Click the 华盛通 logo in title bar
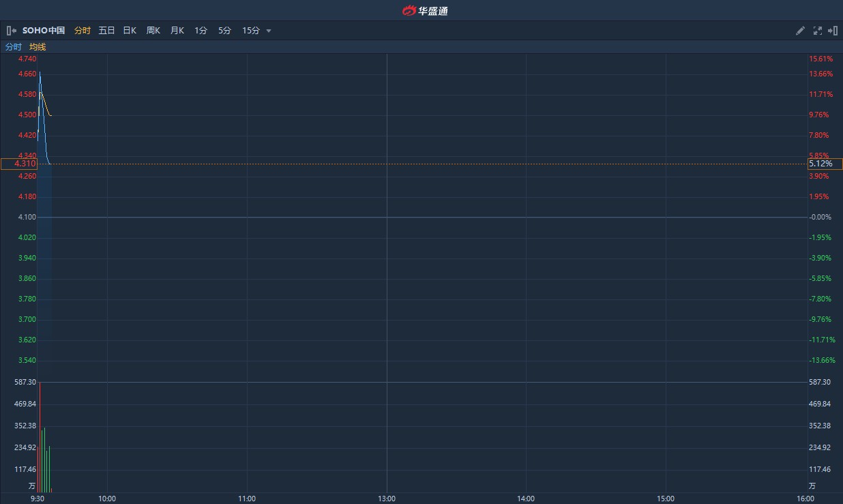The image size is (843, 504). click(x=425, y=10)
